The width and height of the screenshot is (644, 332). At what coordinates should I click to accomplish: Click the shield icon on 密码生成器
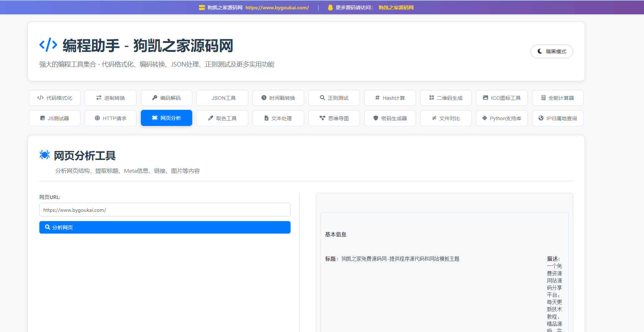tap(376, 118)
